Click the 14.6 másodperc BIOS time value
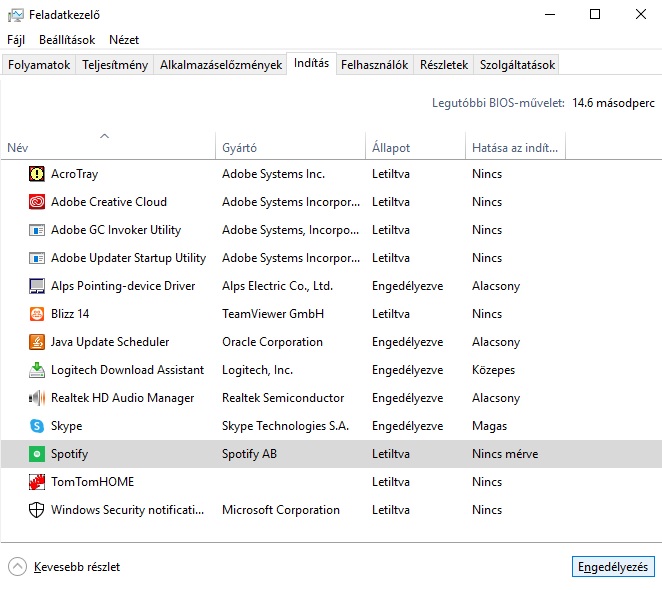Viewport: 662px width, 590px height. (x=613, y=103)
